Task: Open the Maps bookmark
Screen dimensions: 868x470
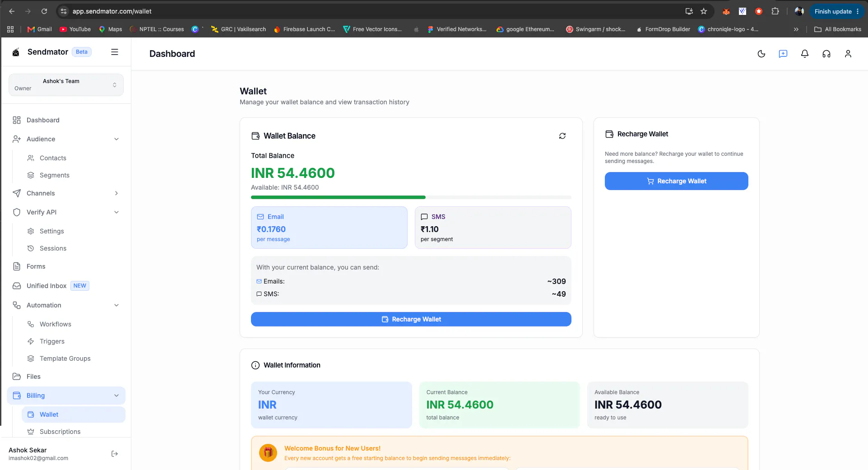Action: point(111,29)
